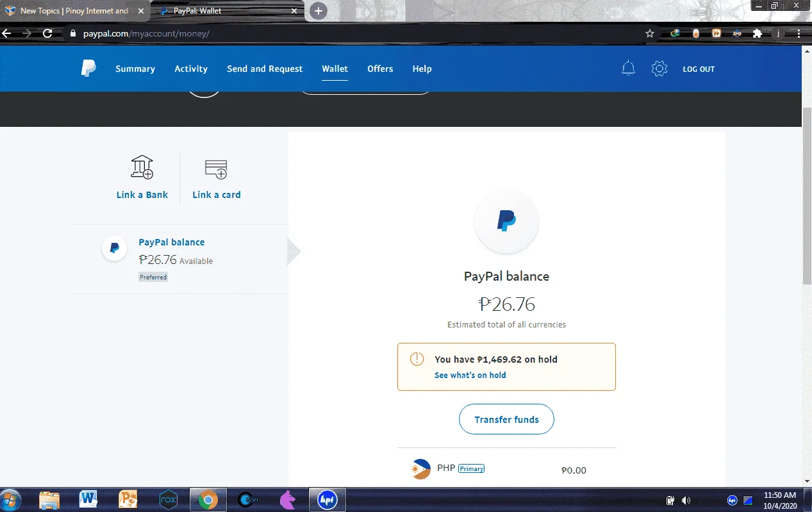Open the notifications bell
This screenshot has width=812, height=512.
tap(628, 69)
